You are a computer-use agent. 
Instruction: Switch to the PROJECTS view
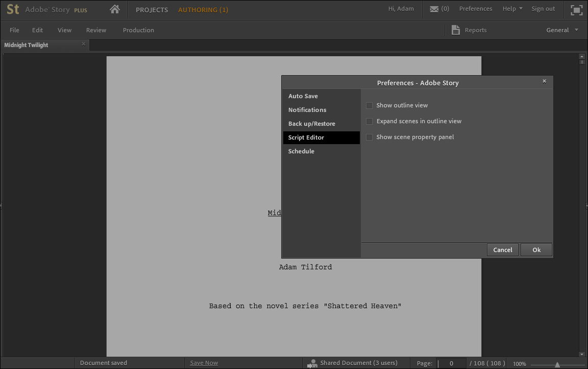[x=152, y=10]
